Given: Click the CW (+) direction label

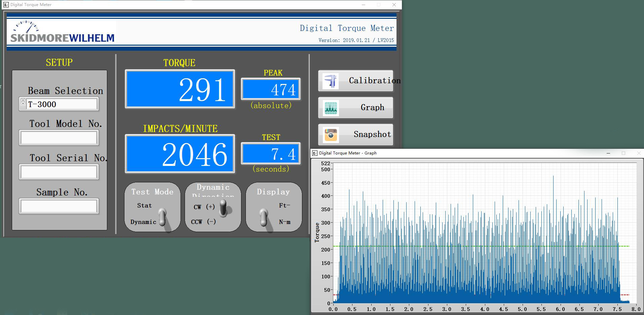Looking at the screenshot, I should click(204, 207).
